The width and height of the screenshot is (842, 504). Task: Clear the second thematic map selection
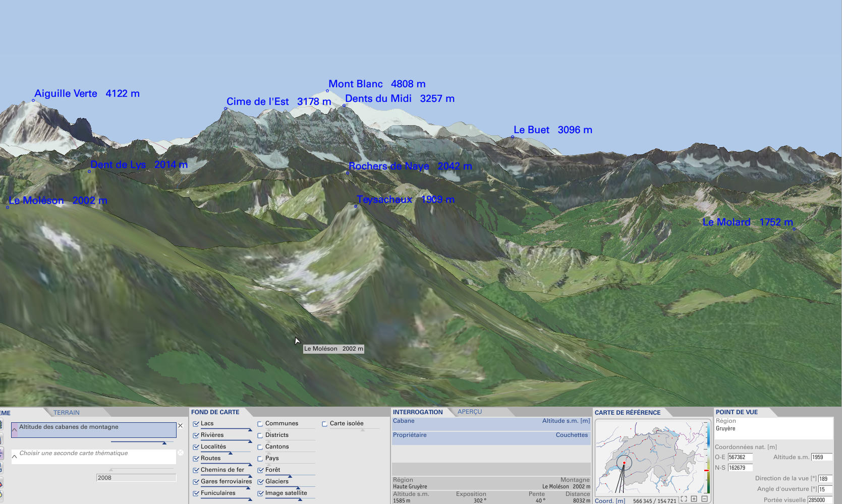tap(181, 453)
